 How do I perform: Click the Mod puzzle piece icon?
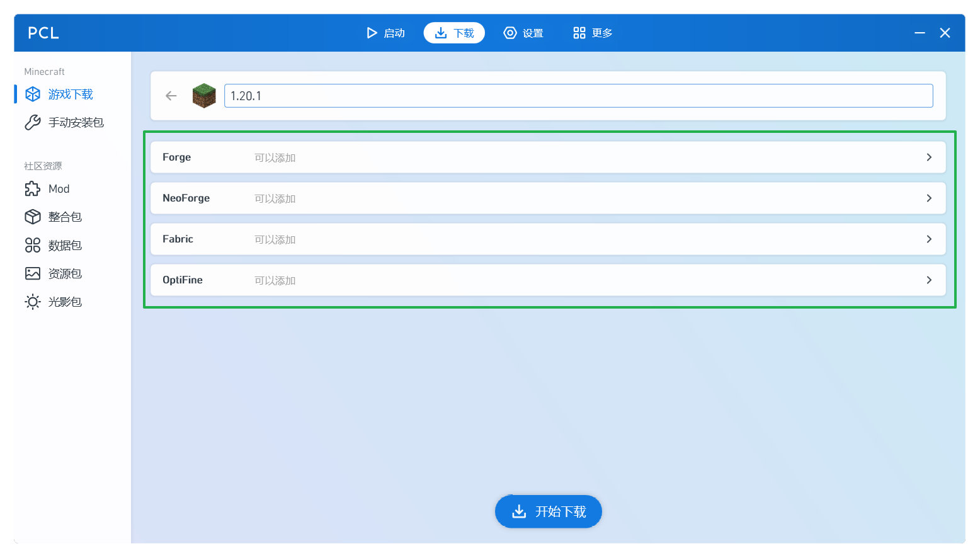tap(33, 189)
